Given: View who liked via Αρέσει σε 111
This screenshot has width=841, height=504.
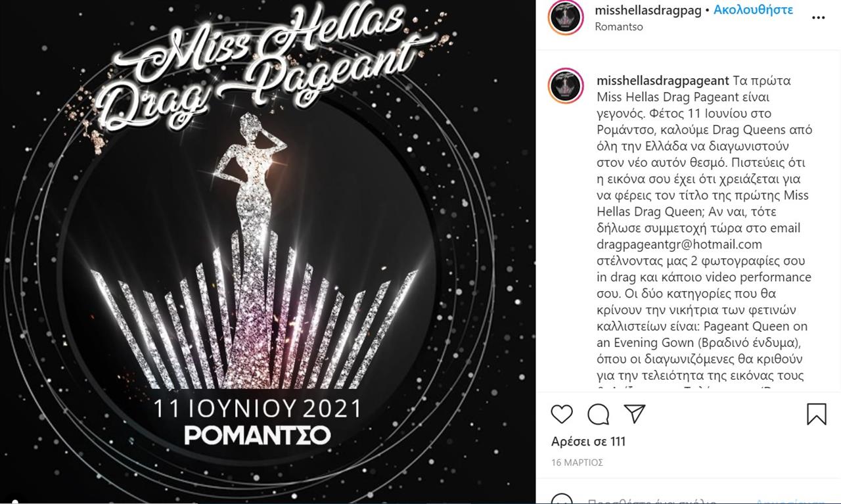Looking at the screenshot, I should (588, 442).
